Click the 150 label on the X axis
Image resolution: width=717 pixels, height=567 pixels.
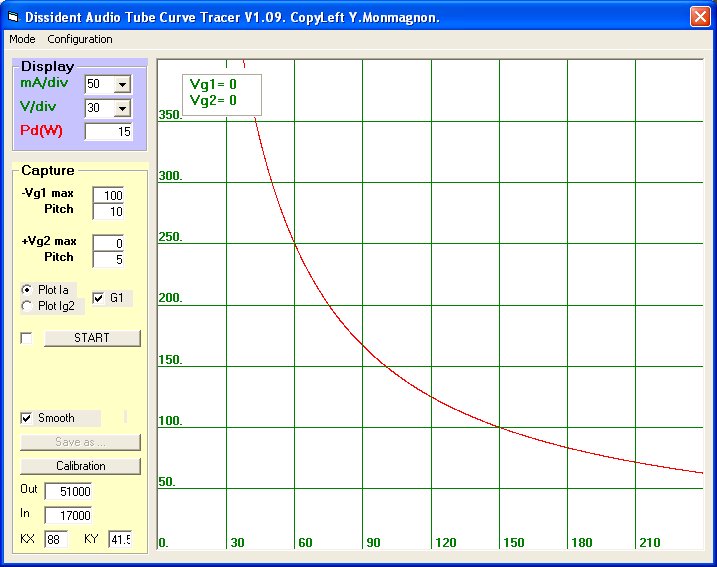pos(514,543)
